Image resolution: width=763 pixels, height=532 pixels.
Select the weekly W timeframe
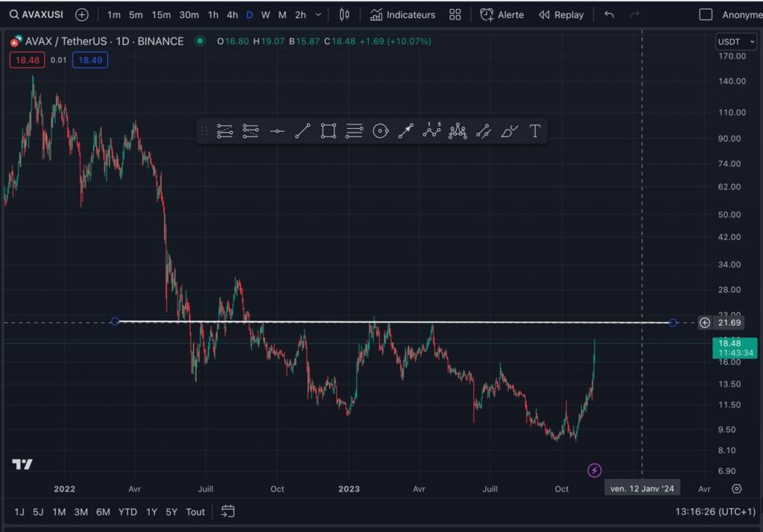(266, 15)
